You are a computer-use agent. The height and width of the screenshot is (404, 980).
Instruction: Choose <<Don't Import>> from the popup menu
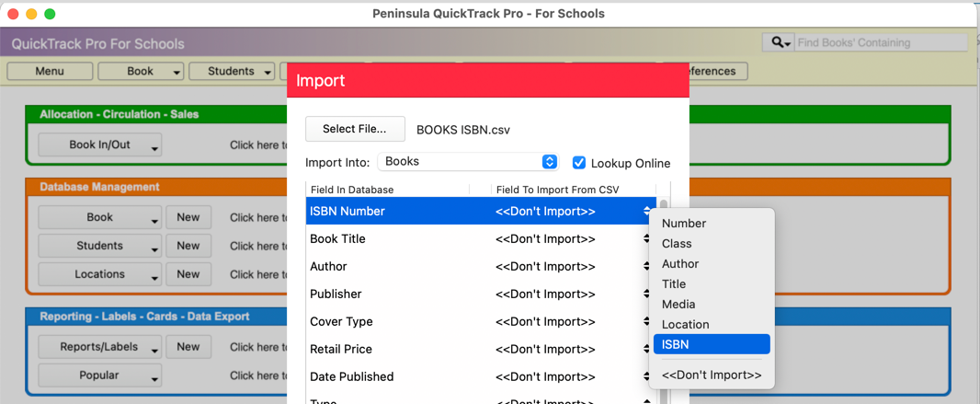712,375
